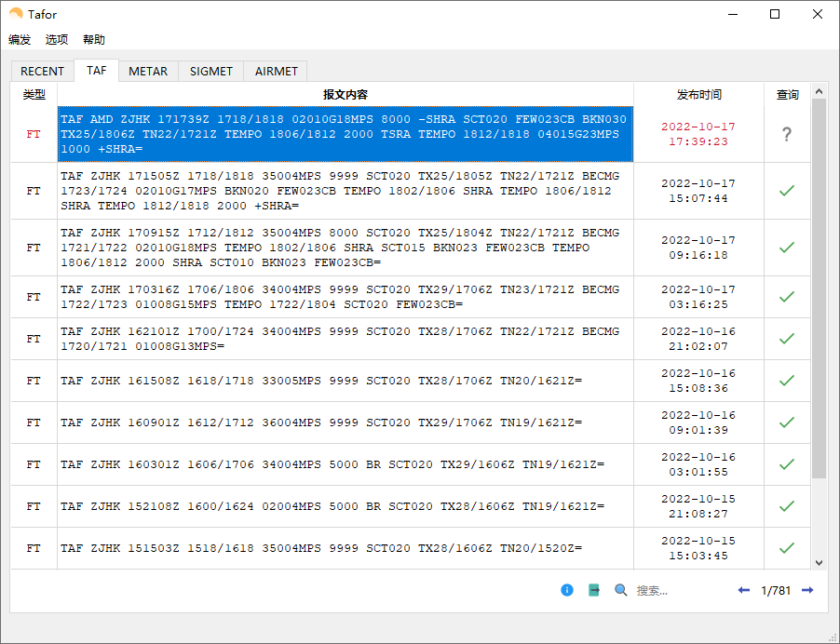Click the timestamp 2022-10-16 15:08:36
This screenshot has height=644, width=840.
click(x=698, y=381)
